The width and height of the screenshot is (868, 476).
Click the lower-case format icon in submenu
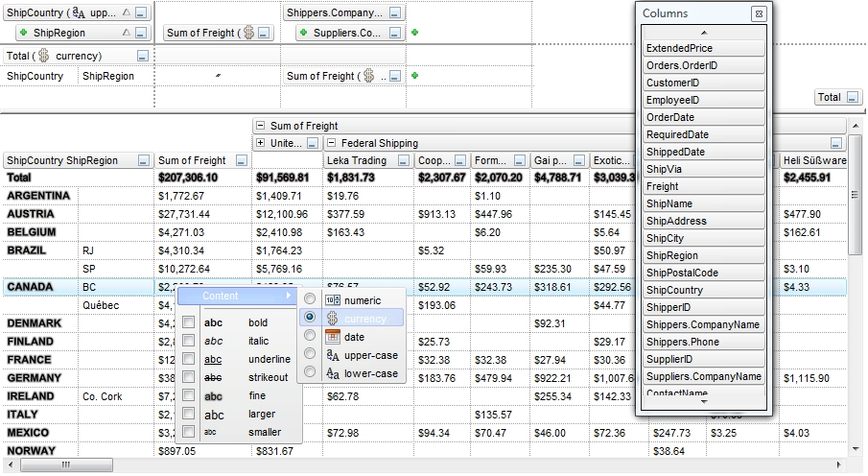point(333,373)
